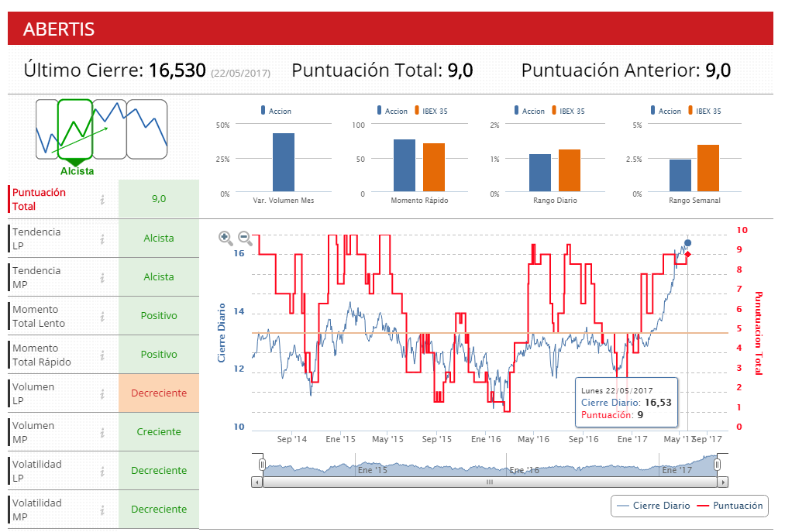Screen dimensions: 785x532
Task: Click the Puntuación Total row label
Action: pyautogui.click(x=39, y=199)
